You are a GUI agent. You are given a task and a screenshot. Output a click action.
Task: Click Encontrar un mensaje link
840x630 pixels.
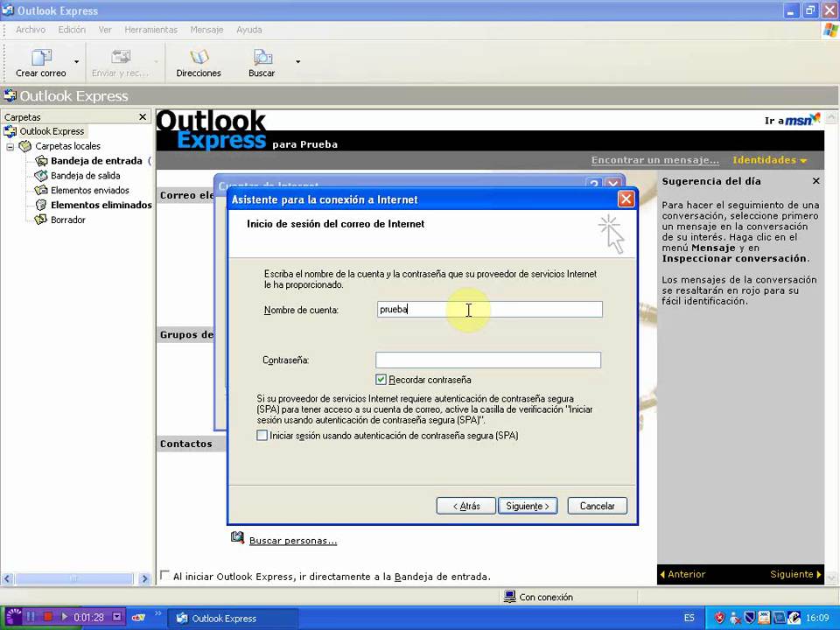(x=655, y=160)
